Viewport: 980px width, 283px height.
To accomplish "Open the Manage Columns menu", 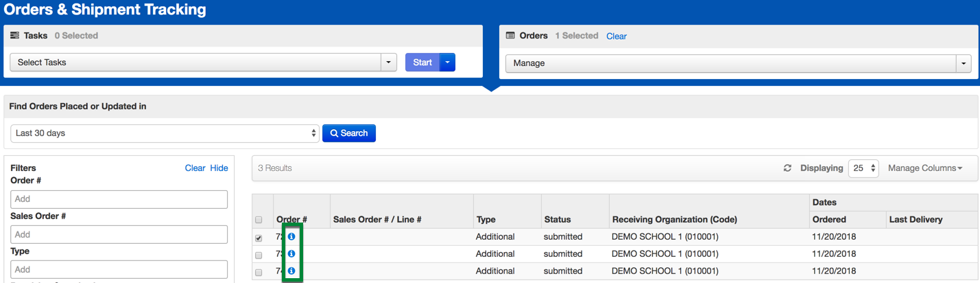I will click(x=924, y=168).
